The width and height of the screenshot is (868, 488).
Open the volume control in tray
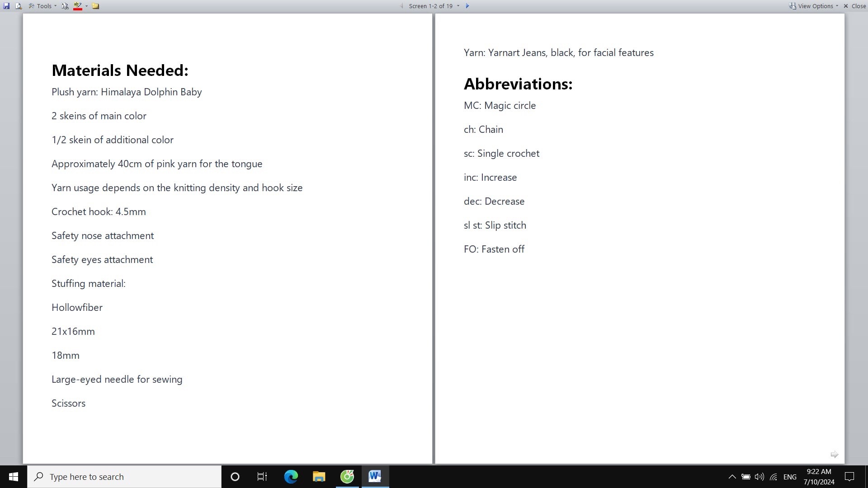pyautogui.click(x=759, y=477)
